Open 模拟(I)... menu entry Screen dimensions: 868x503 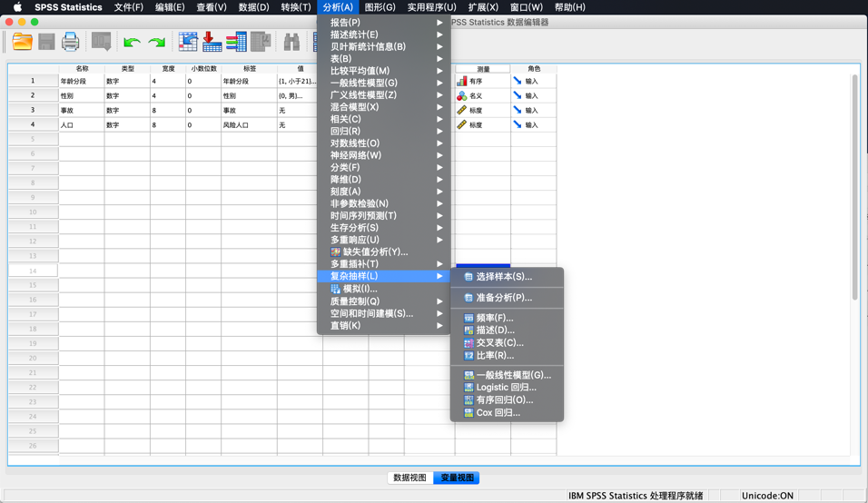tap(384, 289)
